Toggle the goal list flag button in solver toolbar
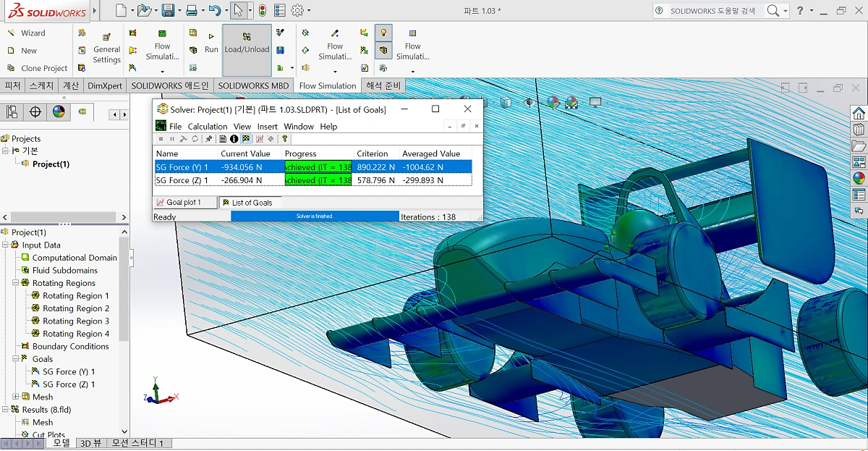Screen dimensions: 868x451 pyautogui.click(x=247, y=139)
